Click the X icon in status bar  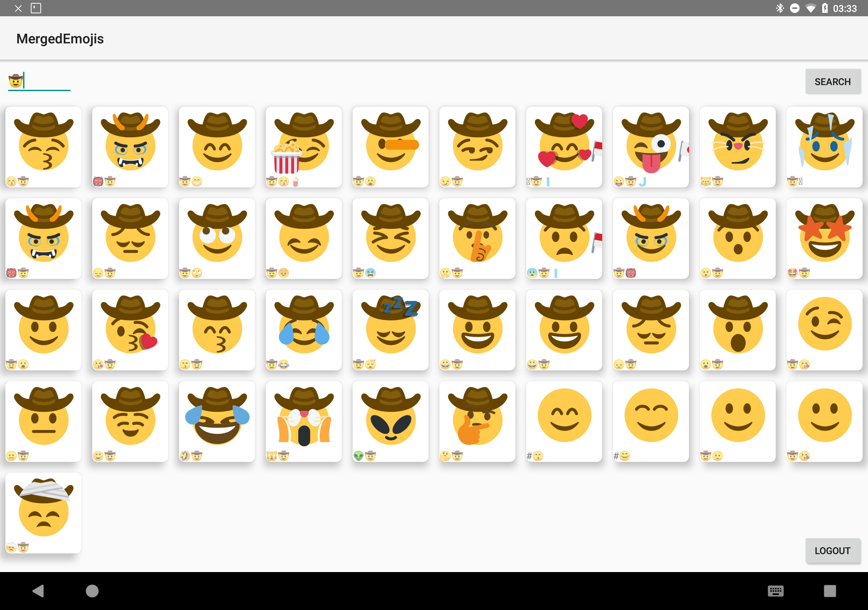18,8
